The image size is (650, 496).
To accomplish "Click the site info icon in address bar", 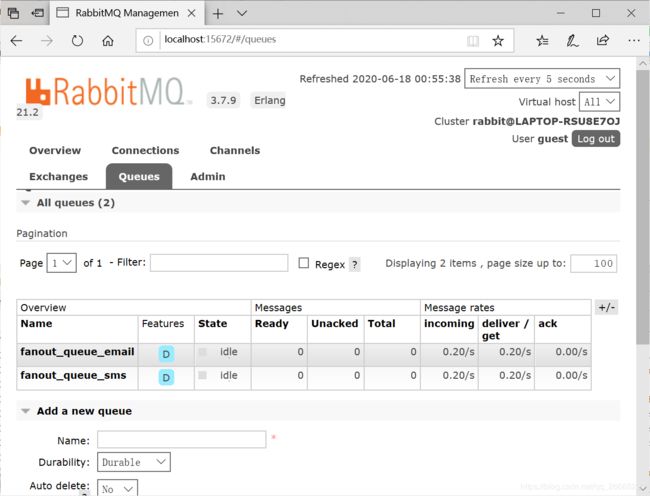I will click(x=148, y=41).
